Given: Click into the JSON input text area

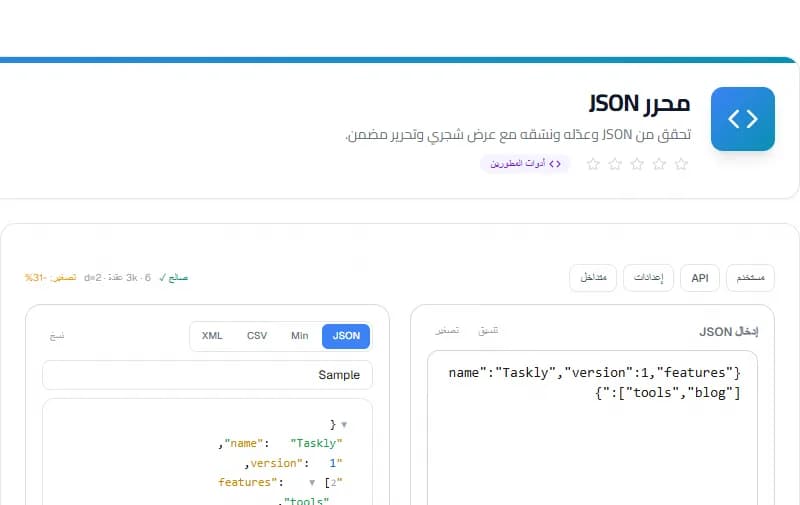Looking at the screenshot, I should coord(592,427).
